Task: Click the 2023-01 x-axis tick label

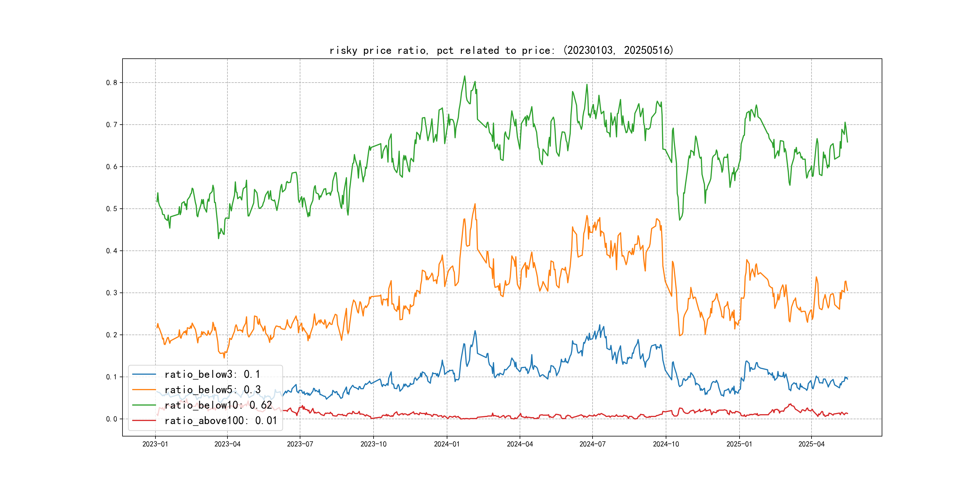Action: 155,444
